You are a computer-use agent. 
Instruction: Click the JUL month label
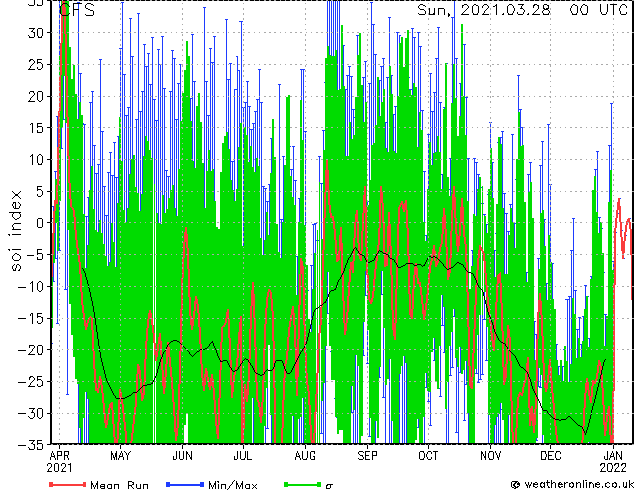pyautogui.click(x=243, y=456)
